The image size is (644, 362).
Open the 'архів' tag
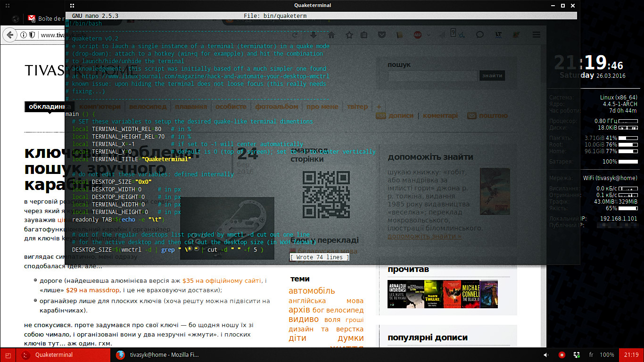299,310
